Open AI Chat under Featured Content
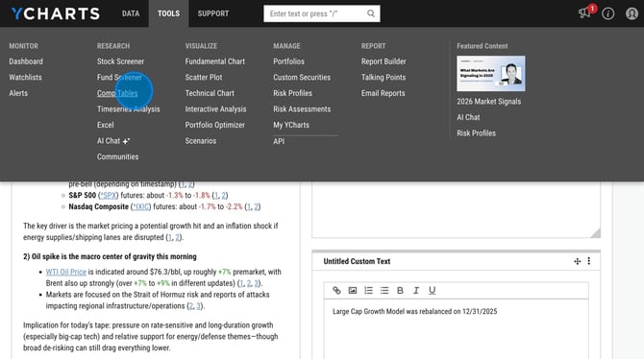The width and height of the screenshot is (644, 359). tap(468, 117)
